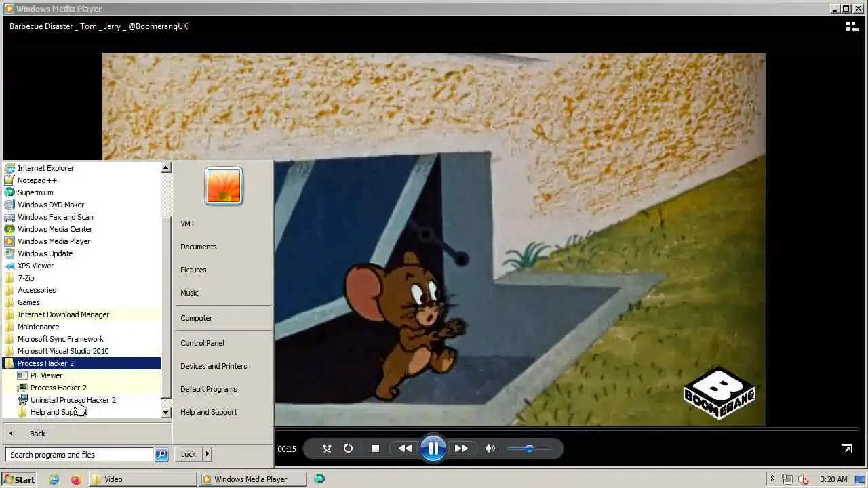Click the elapsed time 00:15
The image size is (868, 488).
(287, 449)
